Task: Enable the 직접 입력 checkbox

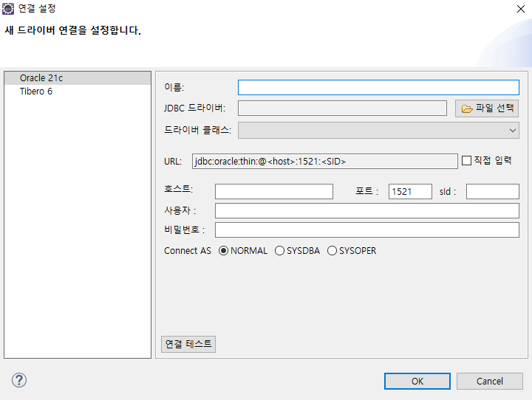Action: click(466, 160)
